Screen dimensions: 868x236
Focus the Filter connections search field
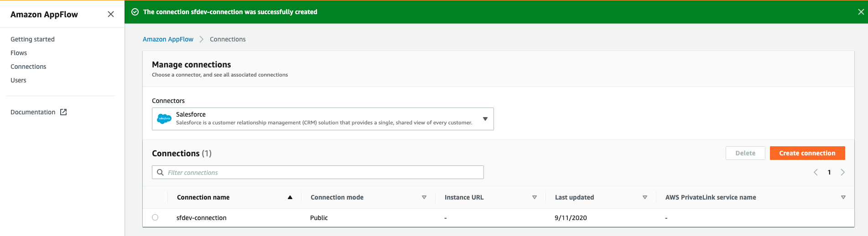(x=318, y=172)
